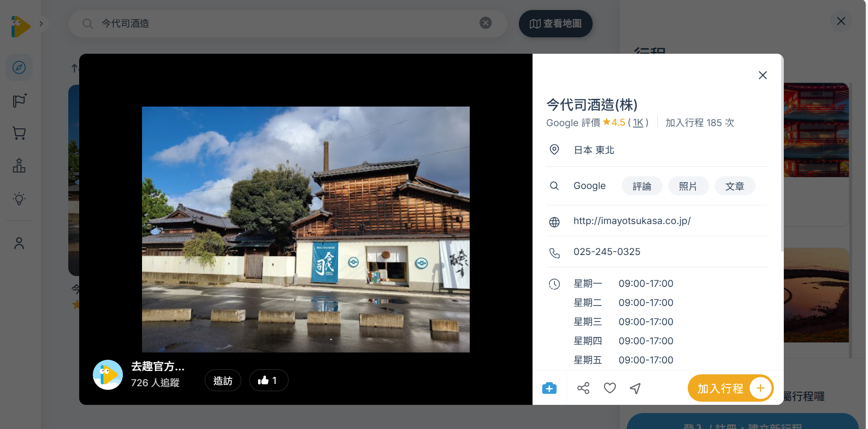Click the 加入行程 185 次 count text
Screen dimensions: 868x429
point(700,123)
